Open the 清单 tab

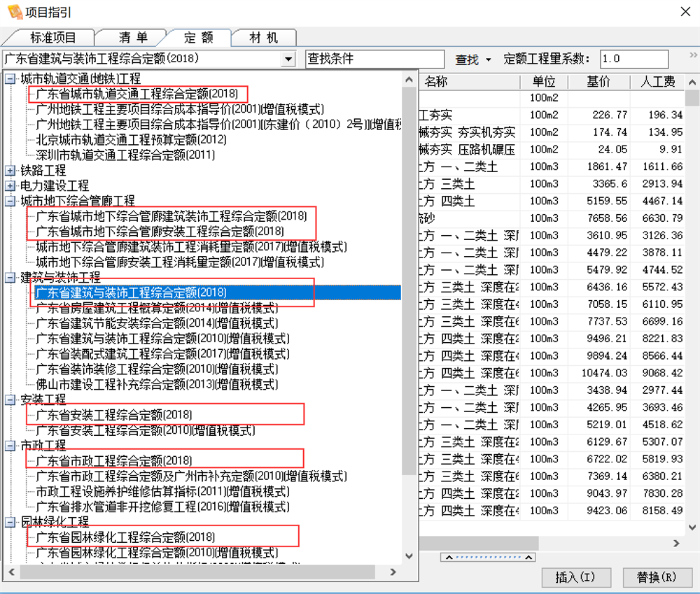pos(132,38)
